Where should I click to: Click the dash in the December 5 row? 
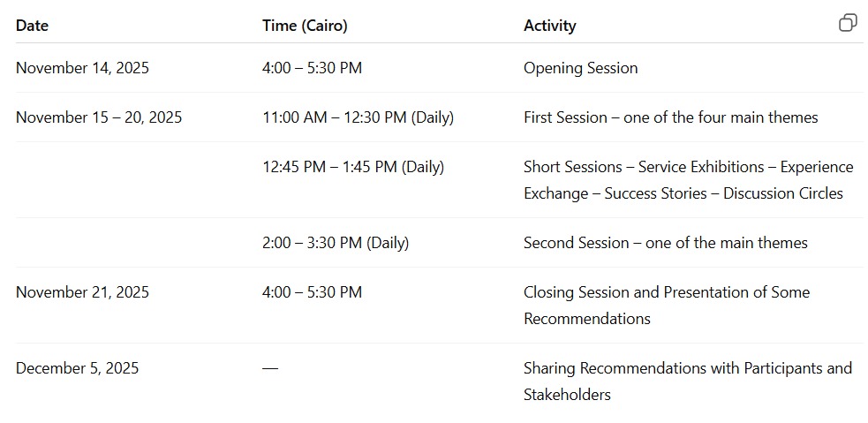tap(270, 368)
